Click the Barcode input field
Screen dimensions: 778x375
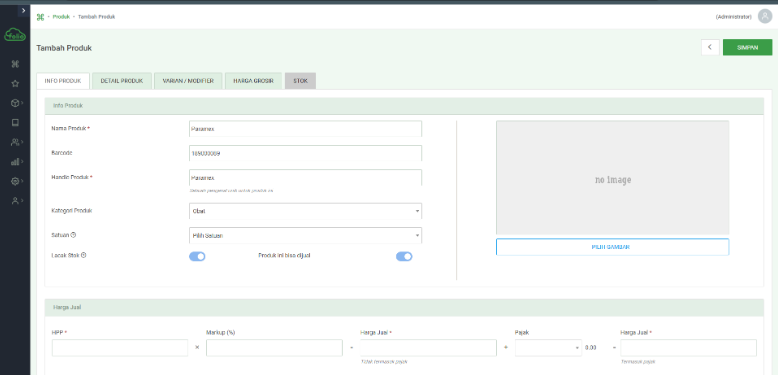point(305,153)
